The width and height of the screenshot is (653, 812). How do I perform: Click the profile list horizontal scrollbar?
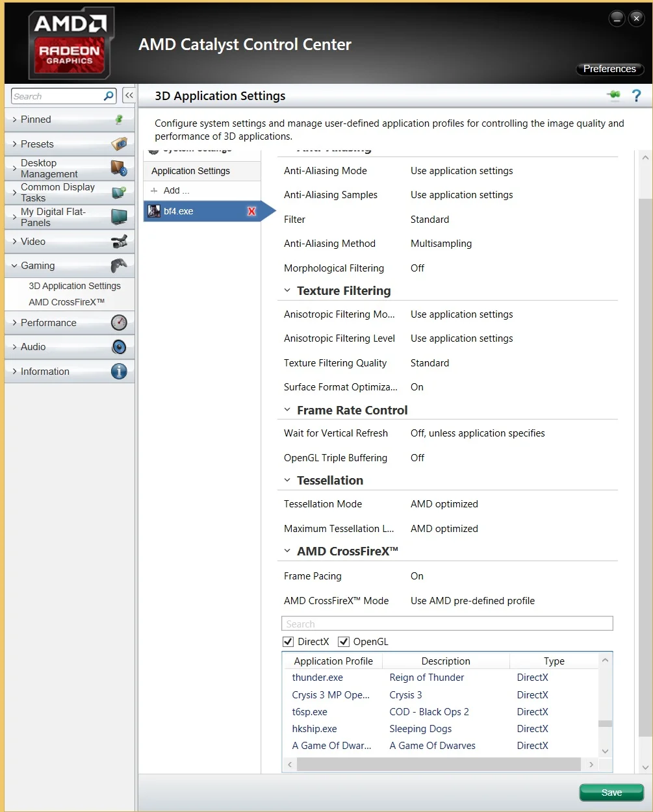pyautogui.click(x=439, y=765)
